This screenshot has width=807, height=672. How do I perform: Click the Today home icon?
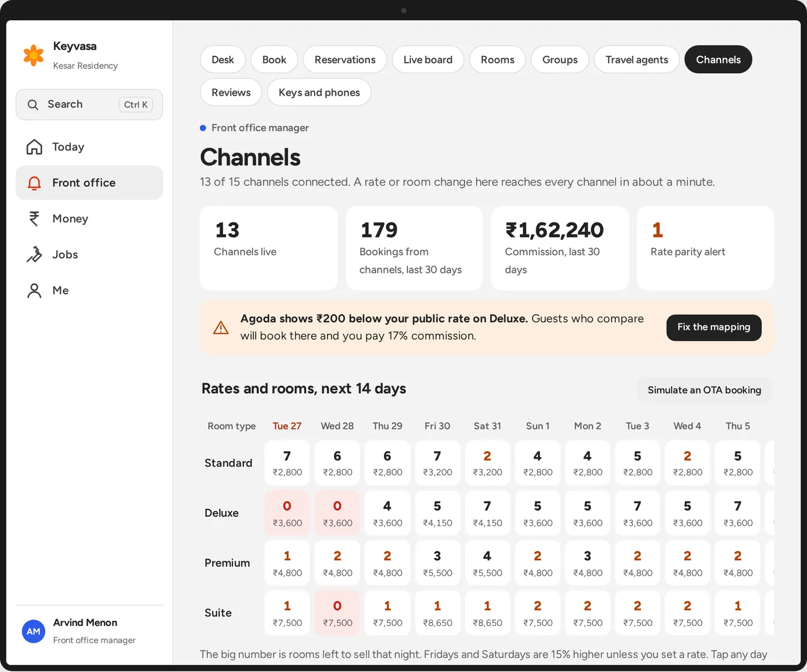pyautogui.click(x=35, y=147)
